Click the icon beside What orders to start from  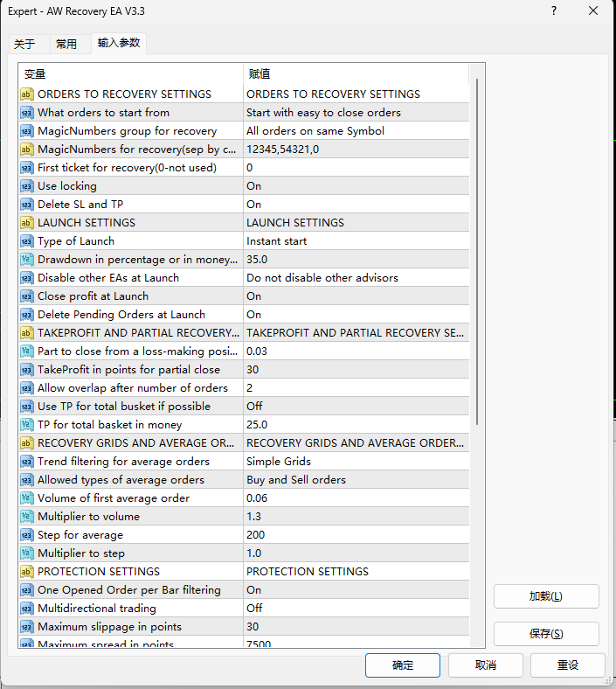27,113
